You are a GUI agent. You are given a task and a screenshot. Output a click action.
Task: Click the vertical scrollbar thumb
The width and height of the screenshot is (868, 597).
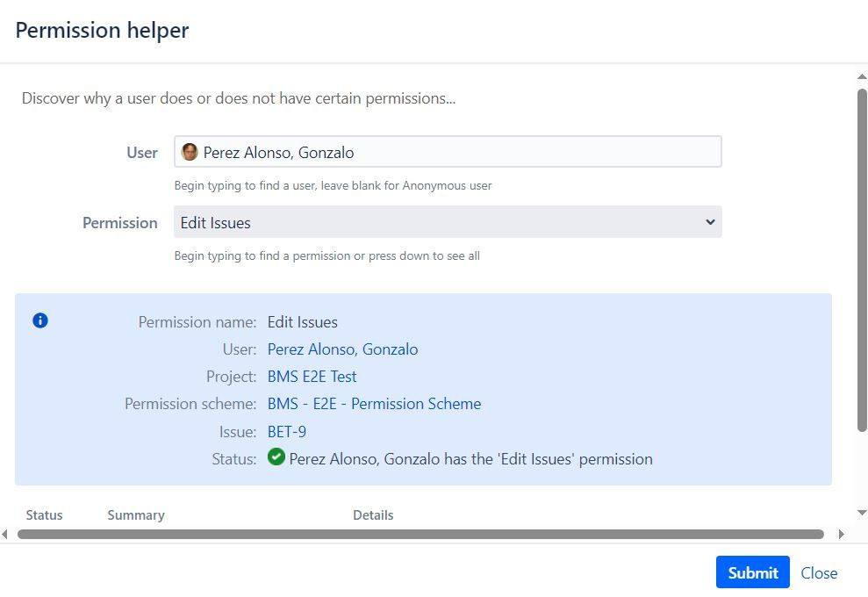pyautogui.click(x=862, y=260)
